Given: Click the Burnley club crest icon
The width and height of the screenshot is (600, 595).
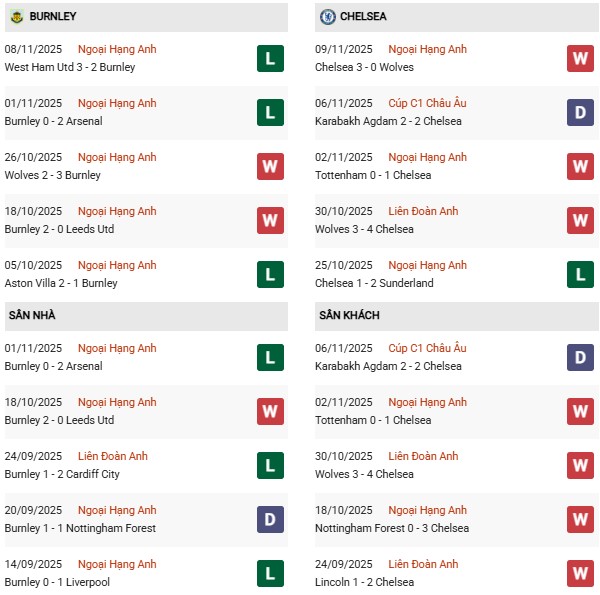Looking at the screenshot, I should 16,17.
